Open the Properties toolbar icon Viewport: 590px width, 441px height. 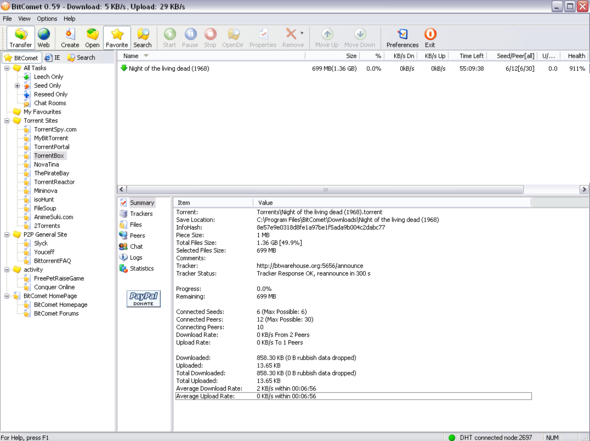[x=263, y=38]
